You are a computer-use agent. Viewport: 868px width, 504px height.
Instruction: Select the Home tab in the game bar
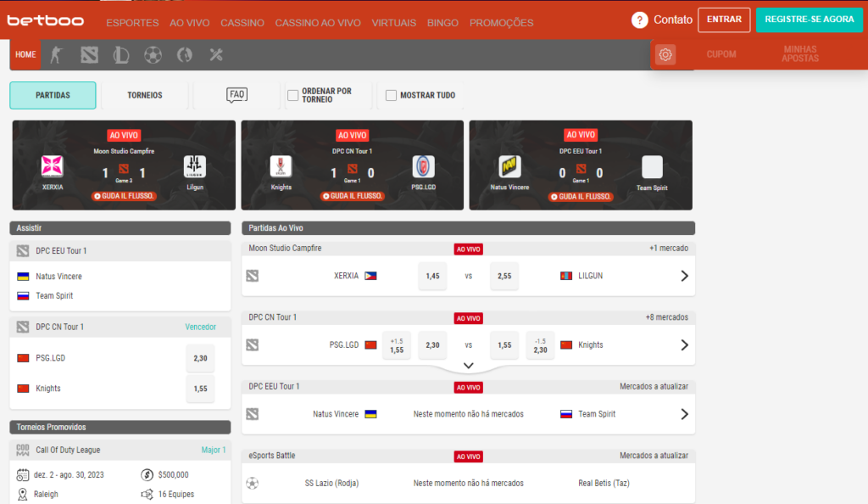(x=25, y=54)
